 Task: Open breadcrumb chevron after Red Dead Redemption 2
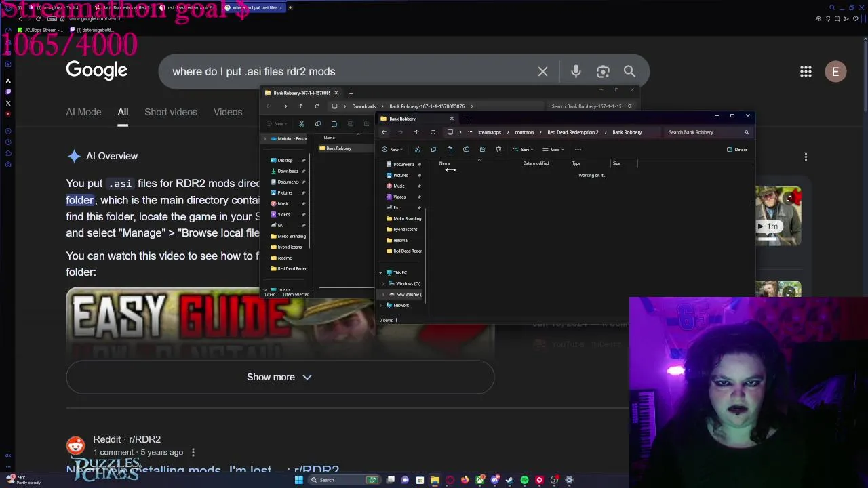point(606,132)
